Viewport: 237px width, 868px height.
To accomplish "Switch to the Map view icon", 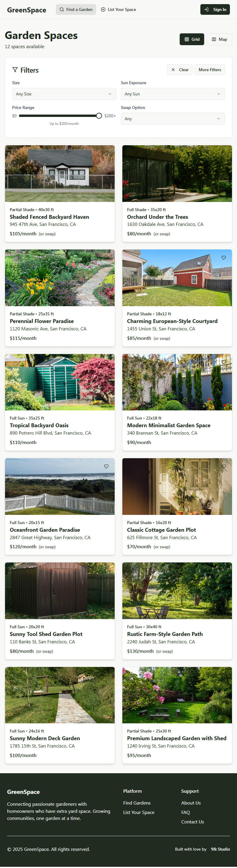I will (x=215, y=39).
